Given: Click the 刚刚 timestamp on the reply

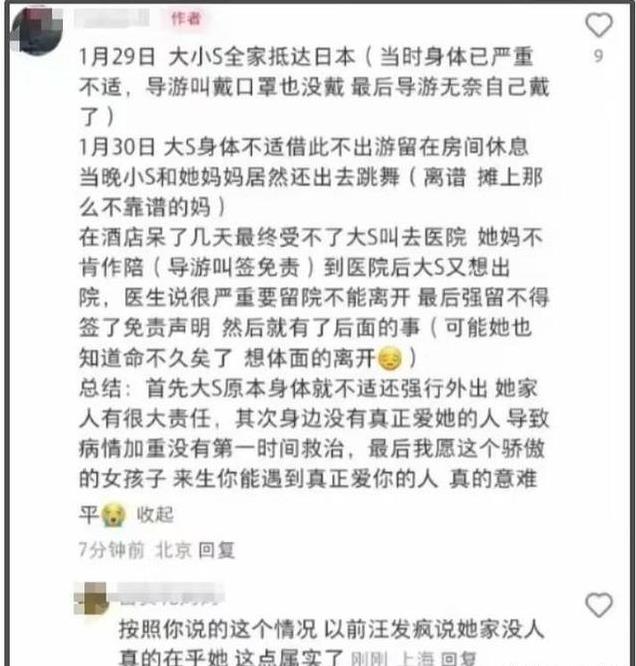Looking at the screenshot, I should pyautogui.click(x=369, y=658).
